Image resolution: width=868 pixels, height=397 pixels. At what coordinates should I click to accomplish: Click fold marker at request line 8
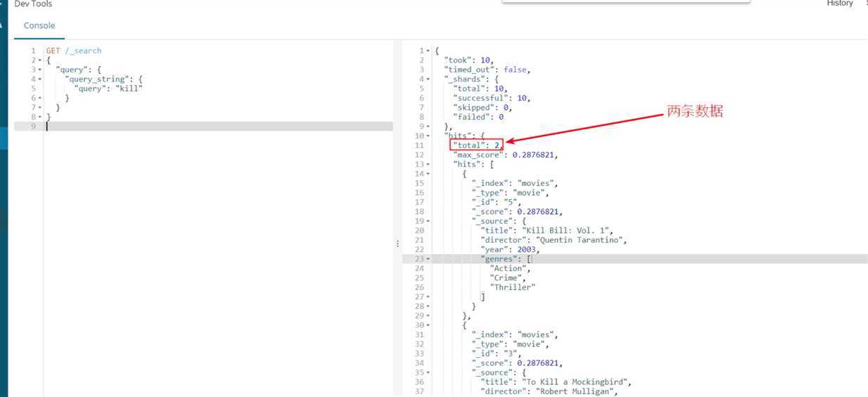(x=40, y=117)
